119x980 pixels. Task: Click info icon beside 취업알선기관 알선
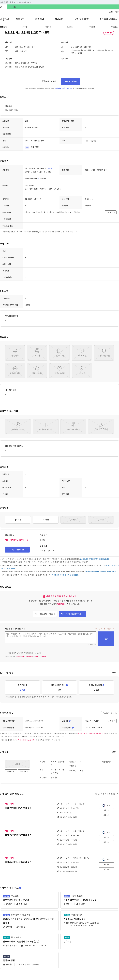click(x=67, y=685)
